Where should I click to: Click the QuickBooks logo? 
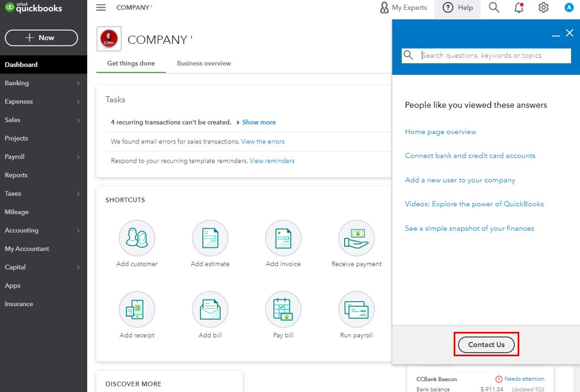[x=33, y=8]
